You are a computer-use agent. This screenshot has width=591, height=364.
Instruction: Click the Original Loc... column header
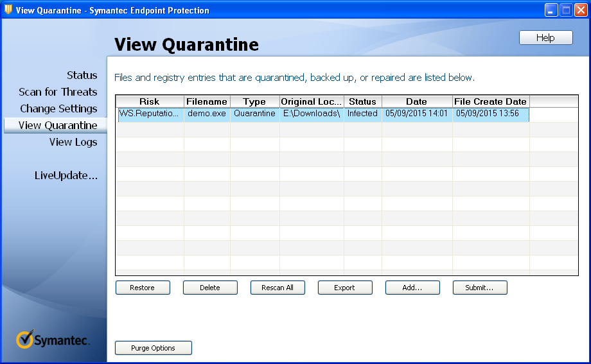[x=312, y=101]
